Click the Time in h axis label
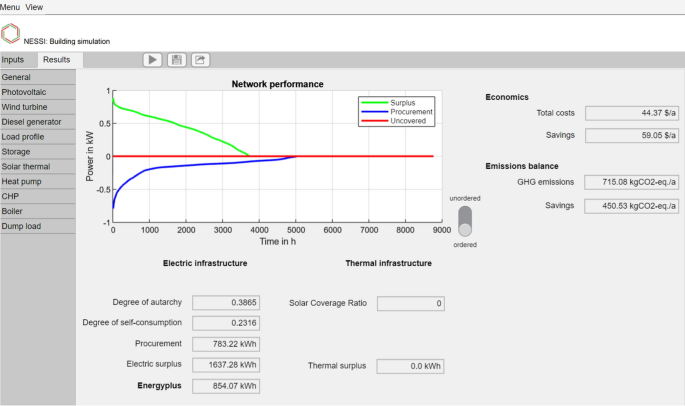Screen dimensions: 685x406 click(278, 242)
